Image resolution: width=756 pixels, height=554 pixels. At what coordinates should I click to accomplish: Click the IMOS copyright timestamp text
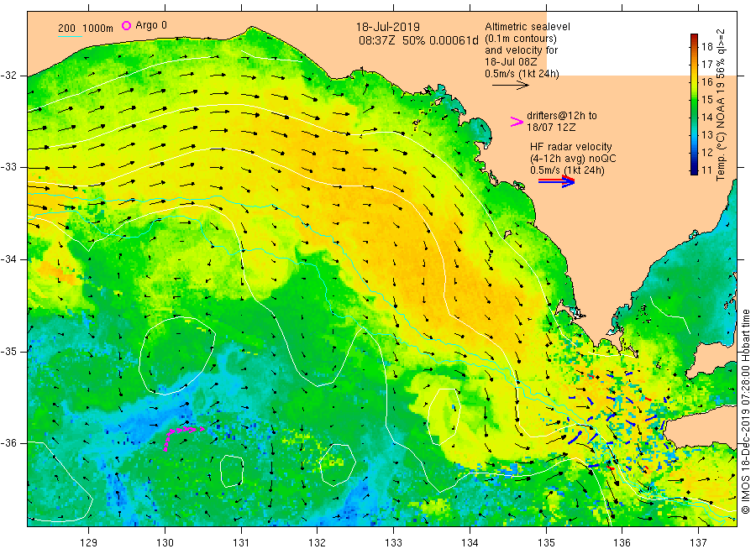[745, 411]
